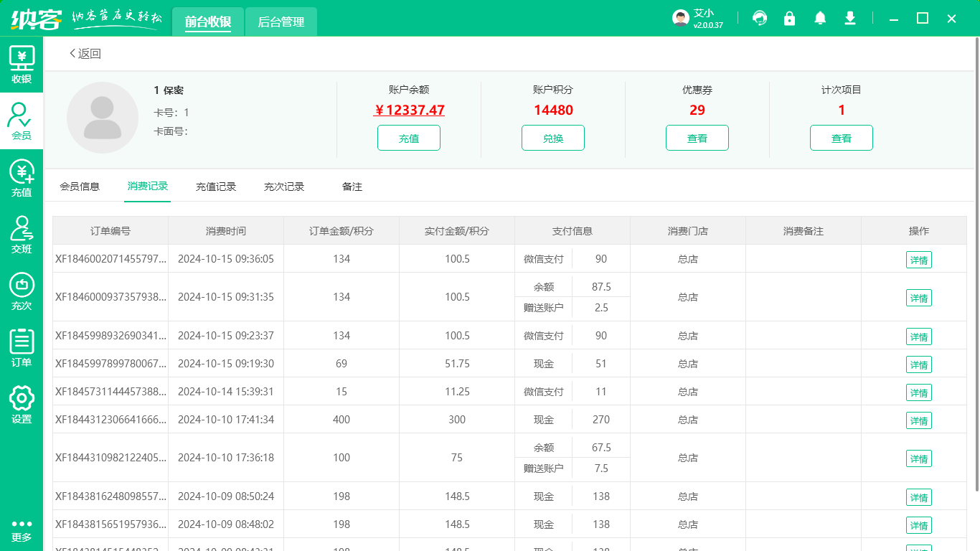Click the lock screen icon in titlebar
980x551 pixels.
pyautogui.click(x=789, y=18)
